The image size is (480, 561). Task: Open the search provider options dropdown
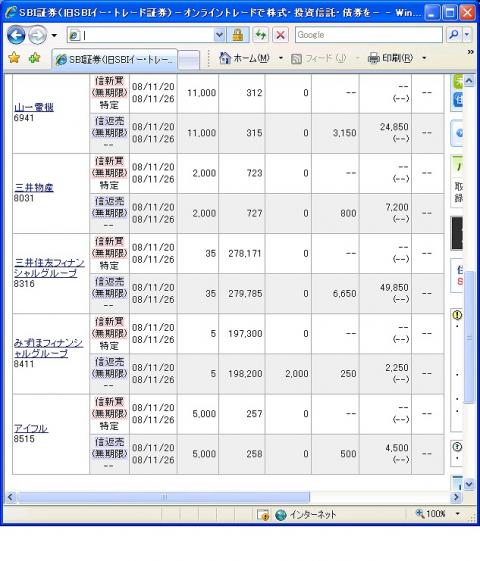coord(467,35)
